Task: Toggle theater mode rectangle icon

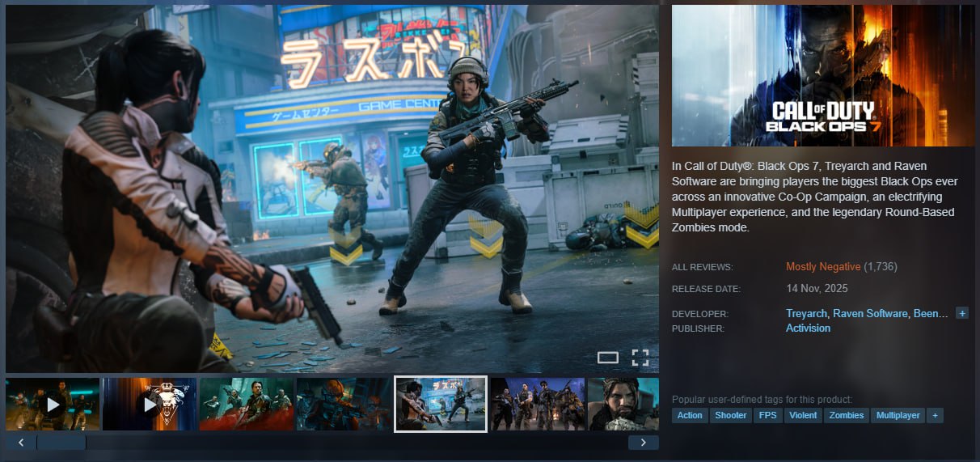Action: tap(608, 358)
